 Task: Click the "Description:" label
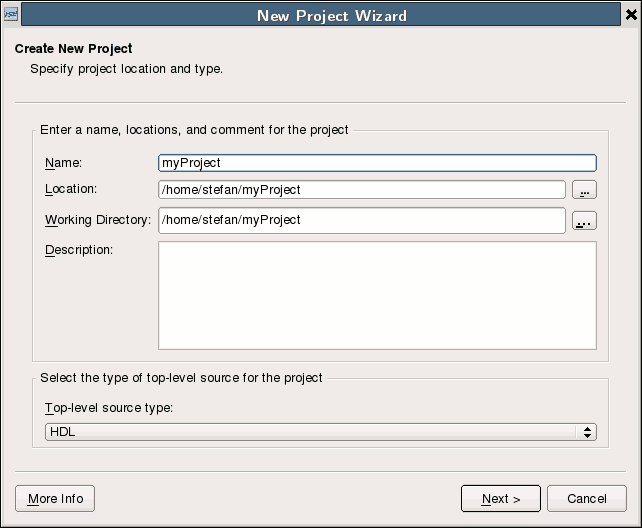click(x=79, y=250)
